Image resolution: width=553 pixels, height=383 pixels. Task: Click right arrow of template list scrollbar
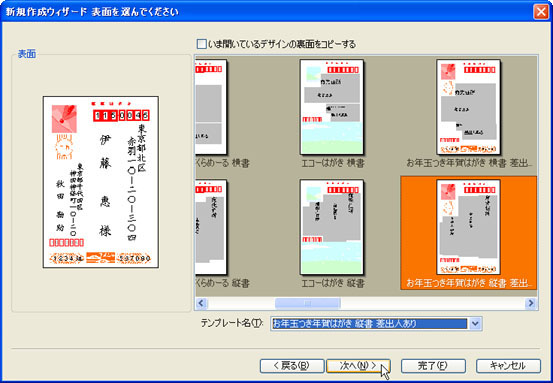click(531, 303)
